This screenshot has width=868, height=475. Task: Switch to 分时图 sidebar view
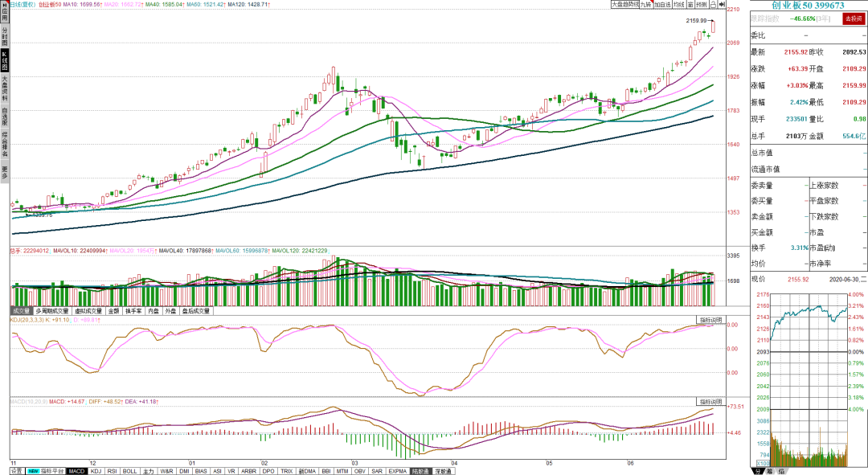pos(5,36)
